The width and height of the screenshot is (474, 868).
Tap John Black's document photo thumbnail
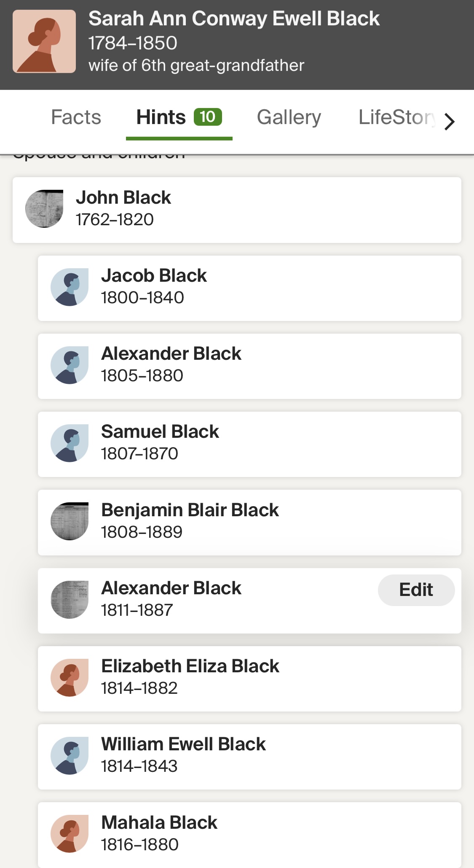(44, 209)
